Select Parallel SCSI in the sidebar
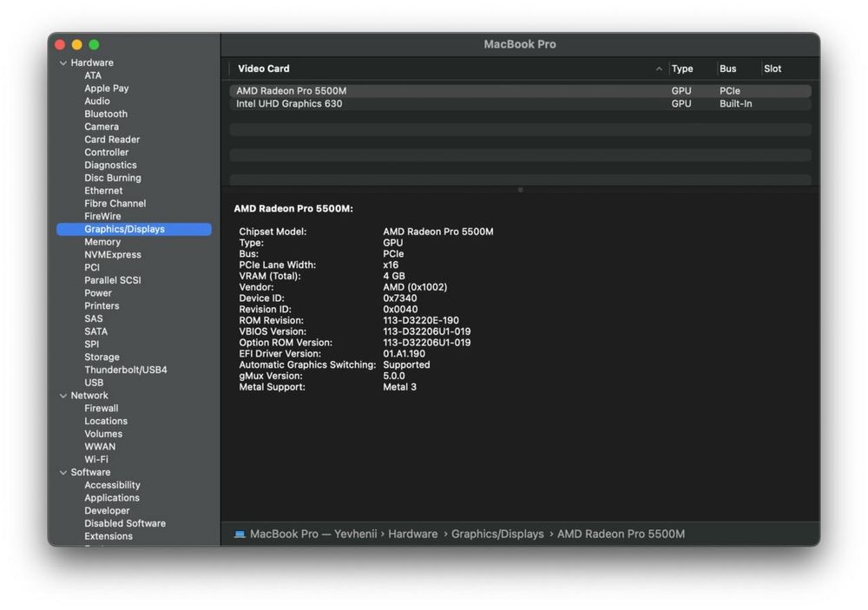The image size is (868, 610). (112, 280)
